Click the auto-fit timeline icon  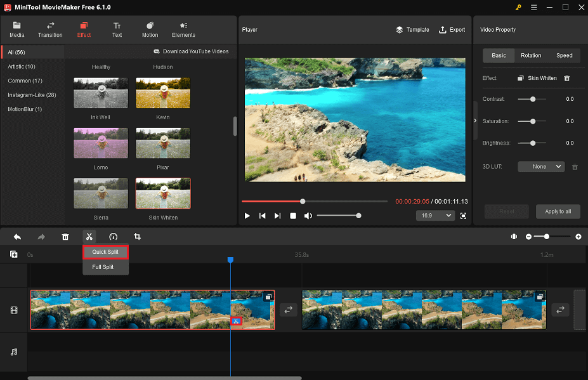click(x=514, y=237)
